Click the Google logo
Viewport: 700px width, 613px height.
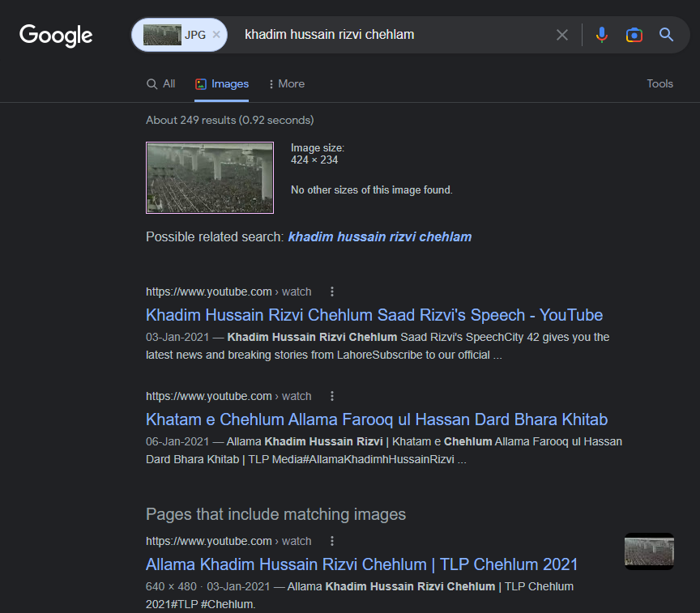(56, 36)
